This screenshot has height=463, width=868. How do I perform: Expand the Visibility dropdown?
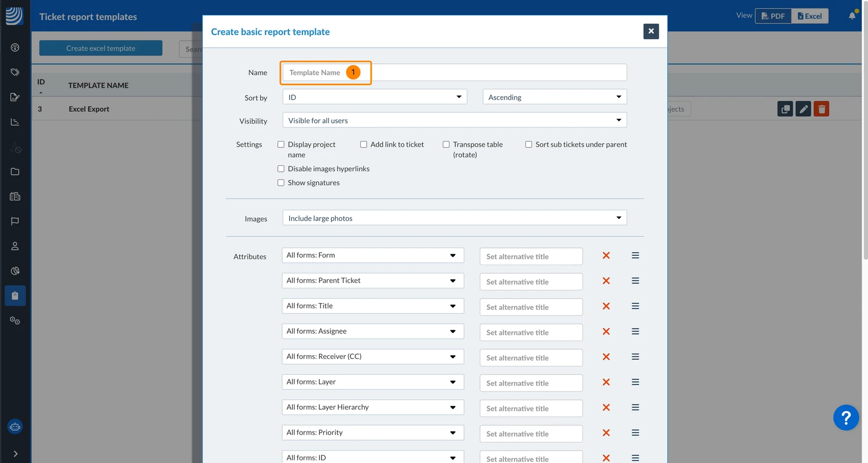tap(455, 120)
